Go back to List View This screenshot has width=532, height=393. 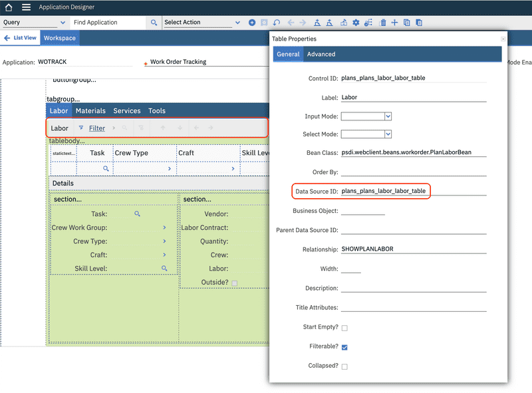click(21, 38)
